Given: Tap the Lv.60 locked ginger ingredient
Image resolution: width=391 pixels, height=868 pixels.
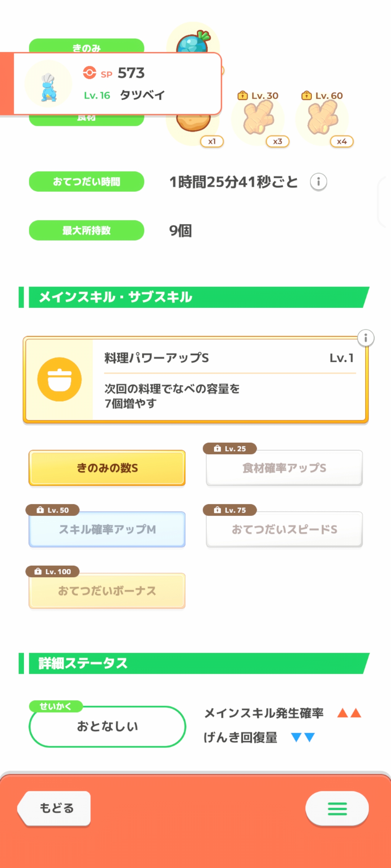Looking at the screenshot, I should (323, 118).
